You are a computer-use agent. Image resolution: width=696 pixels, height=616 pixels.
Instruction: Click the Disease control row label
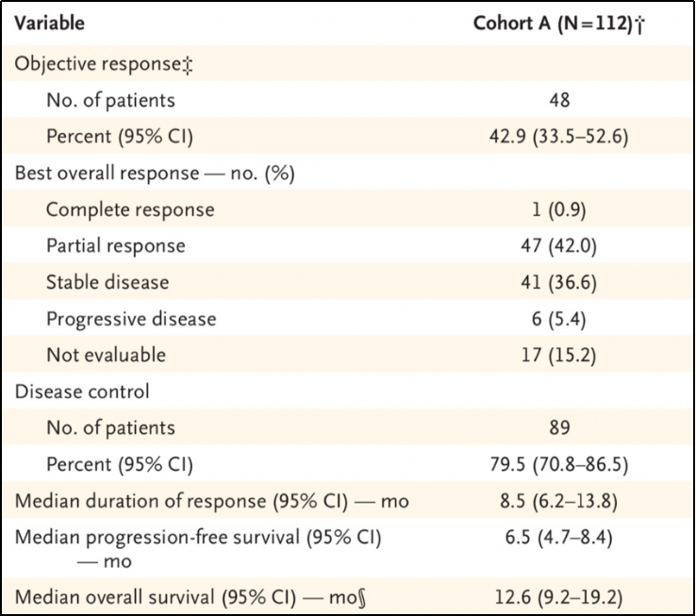pyautogui.click(x=81, y=391)
